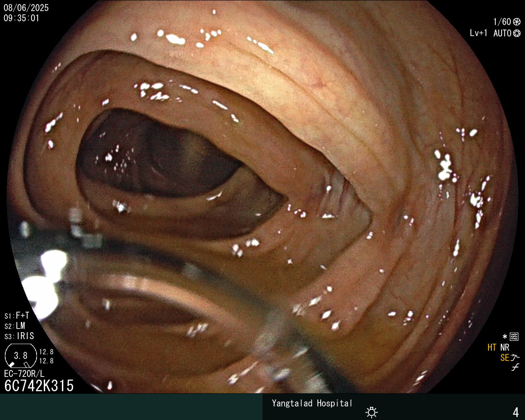The height and width of the screenshot is (420, 525).
Task: Click the lower 12.8 diameter value
Action: [x=46, y=361]
